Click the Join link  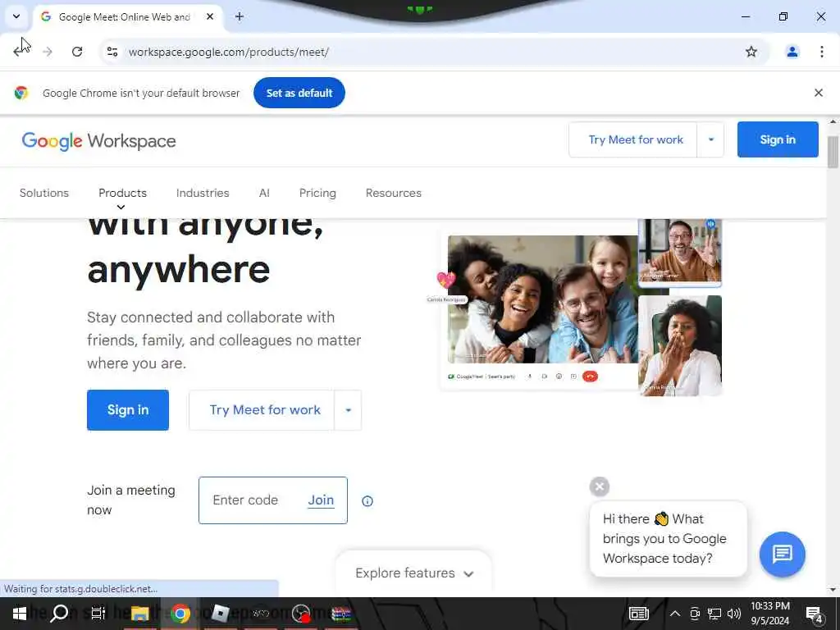pyautogui.click(x=321, y=500)
